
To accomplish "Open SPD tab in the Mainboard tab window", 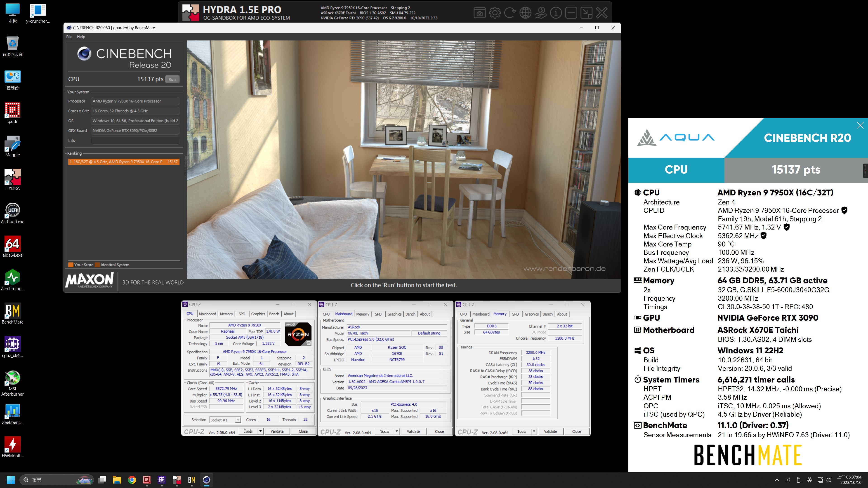I will (x=378, y=314).
